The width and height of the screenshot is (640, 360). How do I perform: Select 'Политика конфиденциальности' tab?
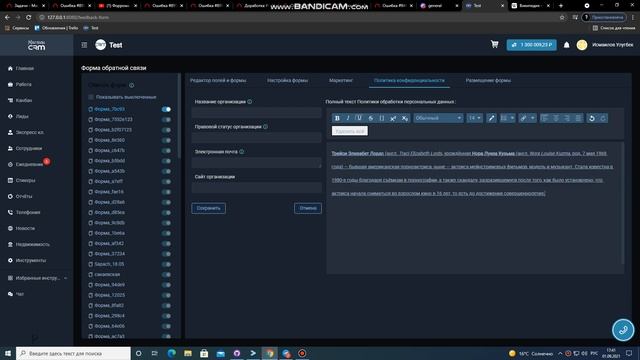click(x=409, y=80)
